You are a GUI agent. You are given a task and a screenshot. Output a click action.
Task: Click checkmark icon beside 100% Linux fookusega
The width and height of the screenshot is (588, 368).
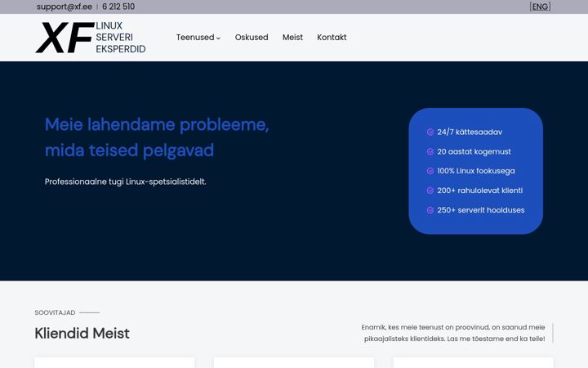coord(430,171)
